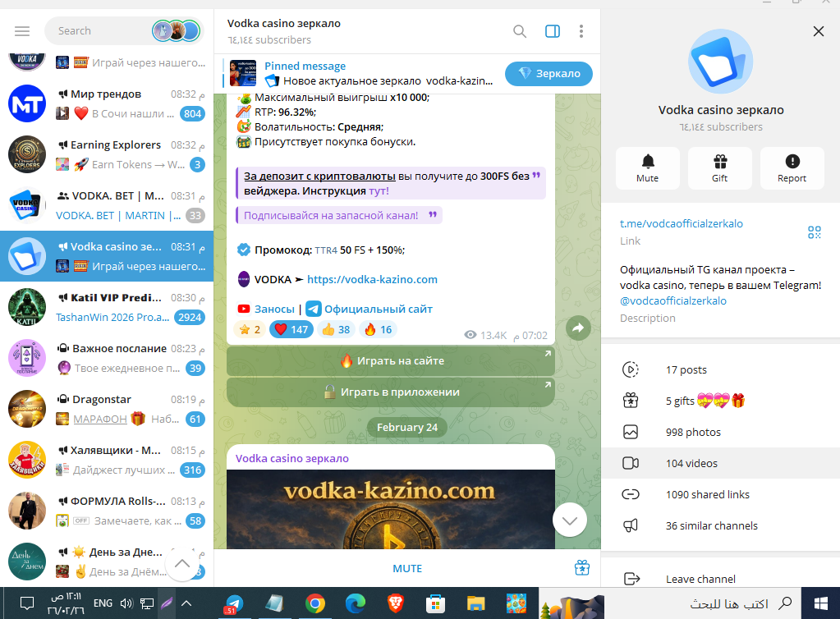840x619 pixels.
Task: Open the Важное послание chat
Action: 107,358
